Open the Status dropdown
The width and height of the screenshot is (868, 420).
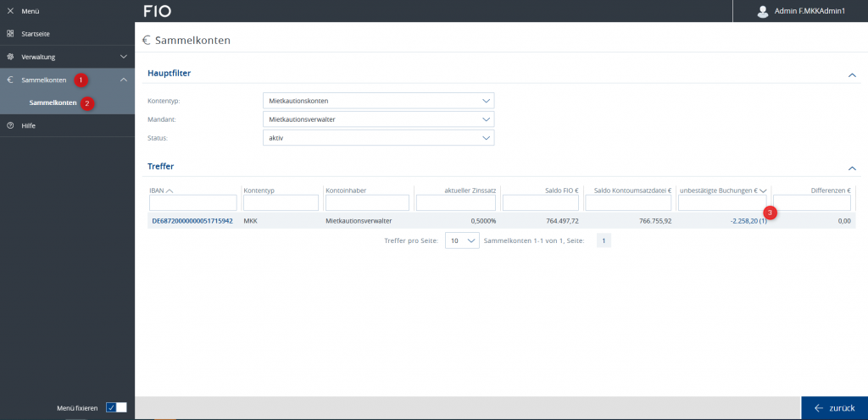(x=378, y=137)
